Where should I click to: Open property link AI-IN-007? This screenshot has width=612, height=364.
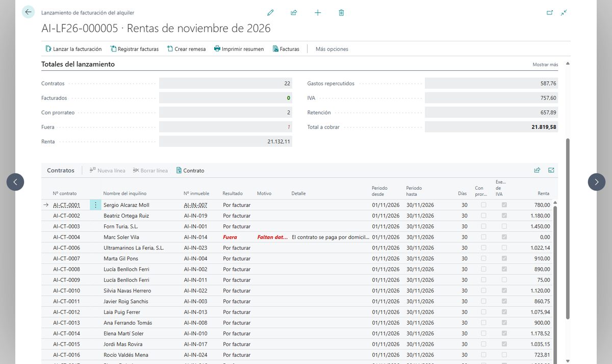tap(196, 205)
